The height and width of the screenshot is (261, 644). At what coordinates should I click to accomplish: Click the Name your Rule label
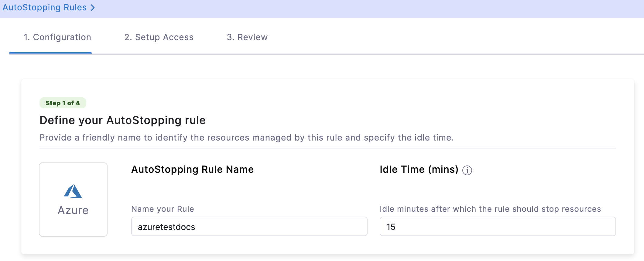(163, 209)
